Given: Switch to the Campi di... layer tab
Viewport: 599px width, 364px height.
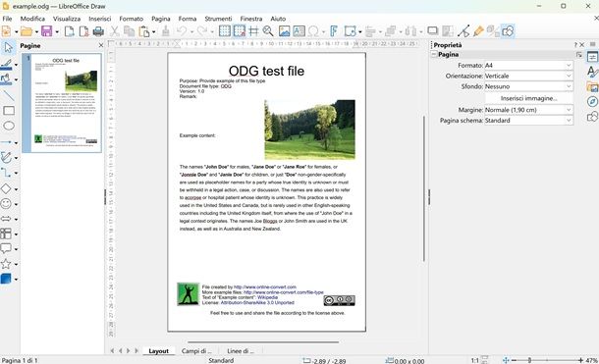Looking at the screenshot, I should (196, 351).
